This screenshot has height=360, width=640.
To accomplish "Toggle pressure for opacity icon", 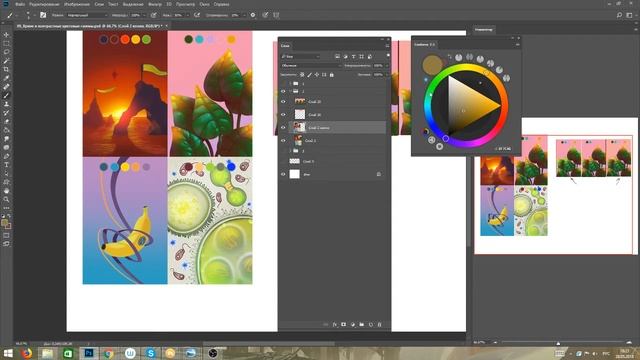I will click(153, 15).
